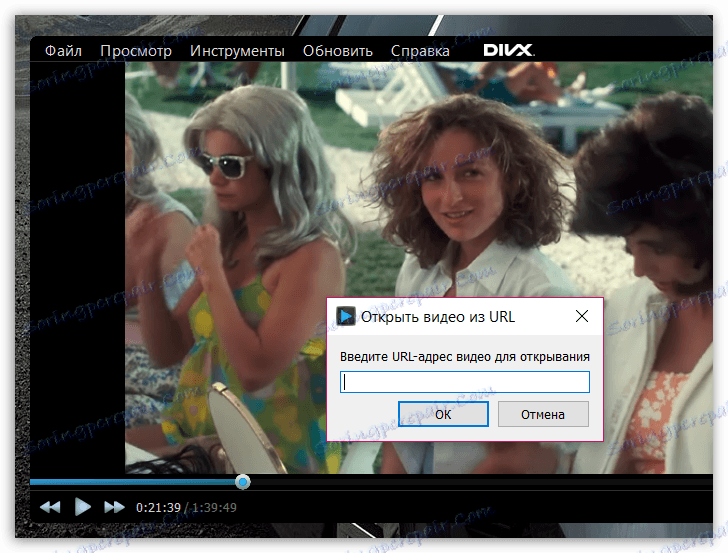Open the Просмотр menu
The image size is (728, 553).
[136, 51]
